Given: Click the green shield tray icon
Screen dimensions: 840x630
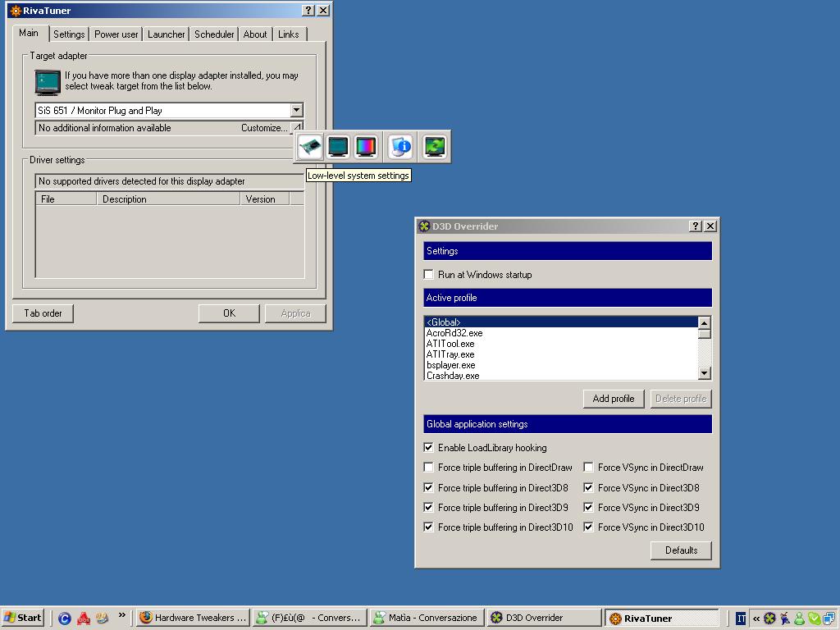Looking at the screenshot, I should [x=815, y=619].
